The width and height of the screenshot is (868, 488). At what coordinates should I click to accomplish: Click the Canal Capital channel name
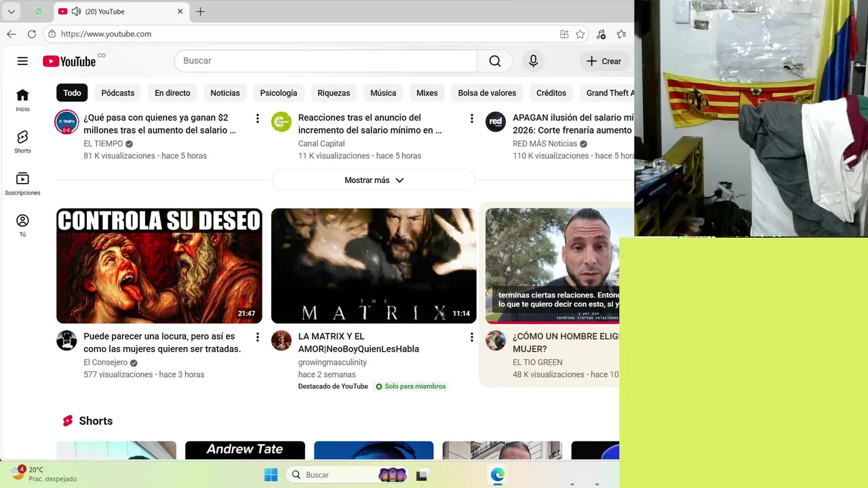point(321,144)
